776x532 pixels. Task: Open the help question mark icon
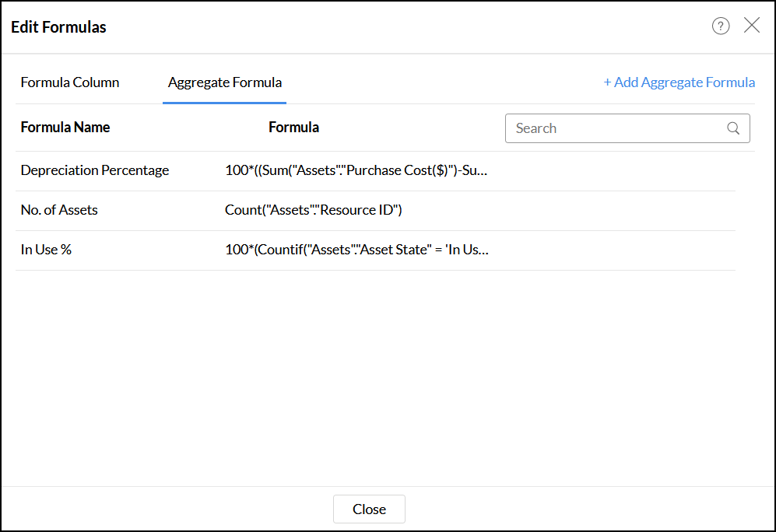[x=721, y=26]
